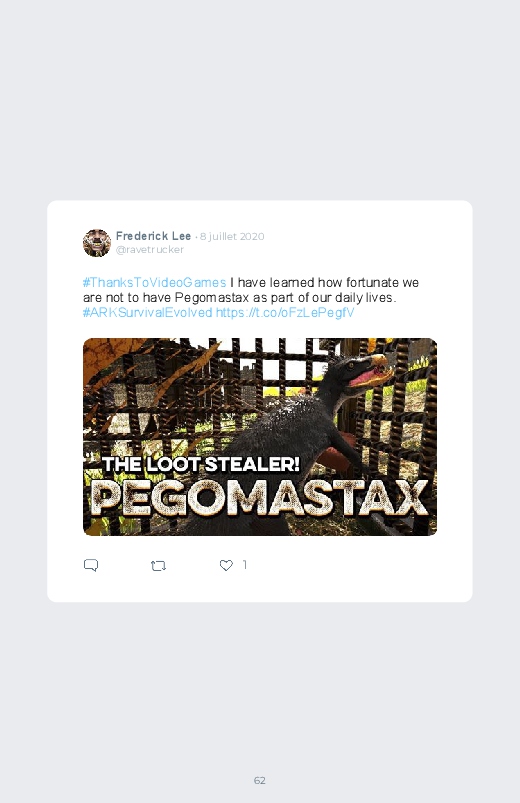520x803 pixels.
Task: Select the @ravetrucker handle
Action: pos(150,249)
